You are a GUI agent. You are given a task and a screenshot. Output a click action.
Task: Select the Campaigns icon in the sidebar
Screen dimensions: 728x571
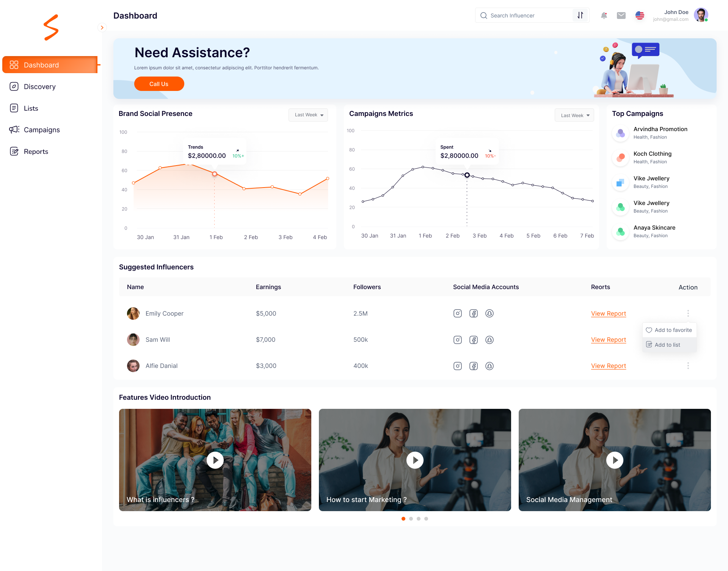point(14,130)
